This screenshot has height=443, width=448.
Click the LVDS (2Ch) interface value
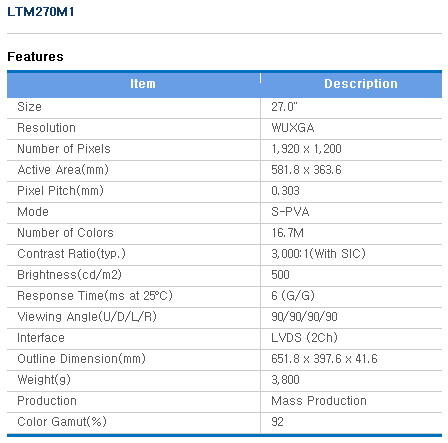tap(304, 338)
